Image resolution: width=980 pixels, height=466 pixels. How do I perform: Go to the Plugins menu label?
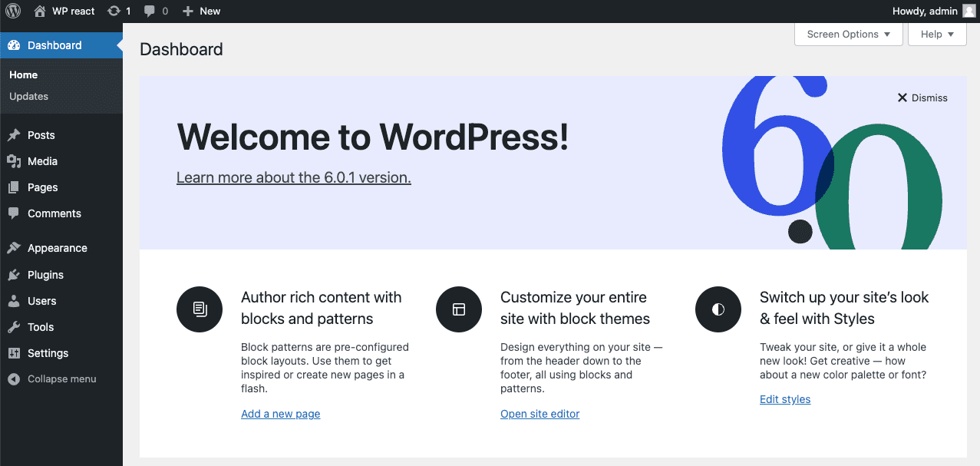click(45, 275)
